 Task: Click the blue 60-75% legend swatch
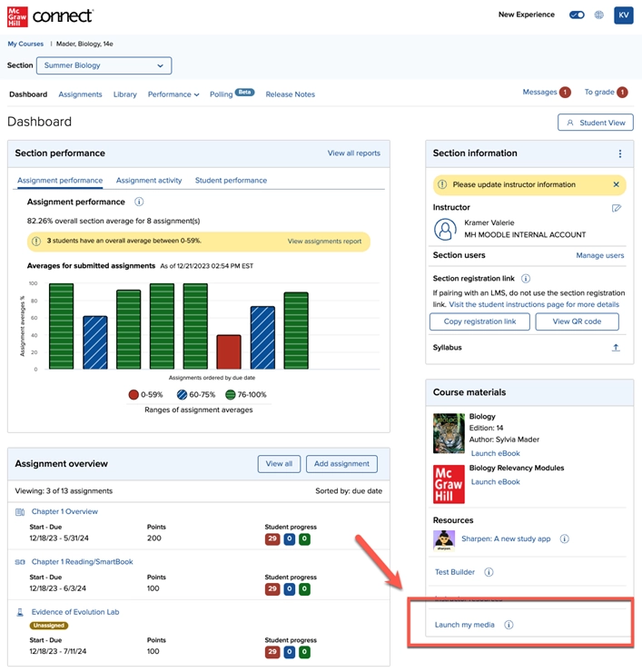tap(183, 395)
